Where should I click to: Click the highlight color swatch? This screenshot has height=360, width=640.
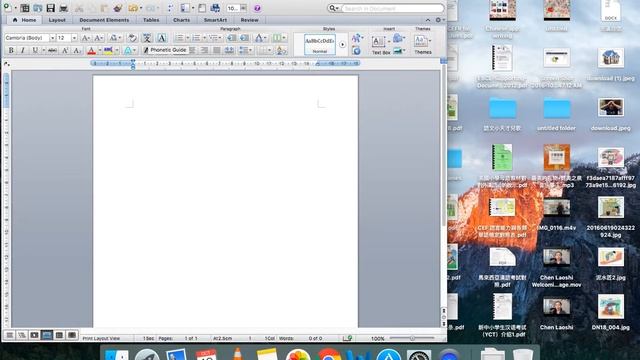tap(108, 50)
